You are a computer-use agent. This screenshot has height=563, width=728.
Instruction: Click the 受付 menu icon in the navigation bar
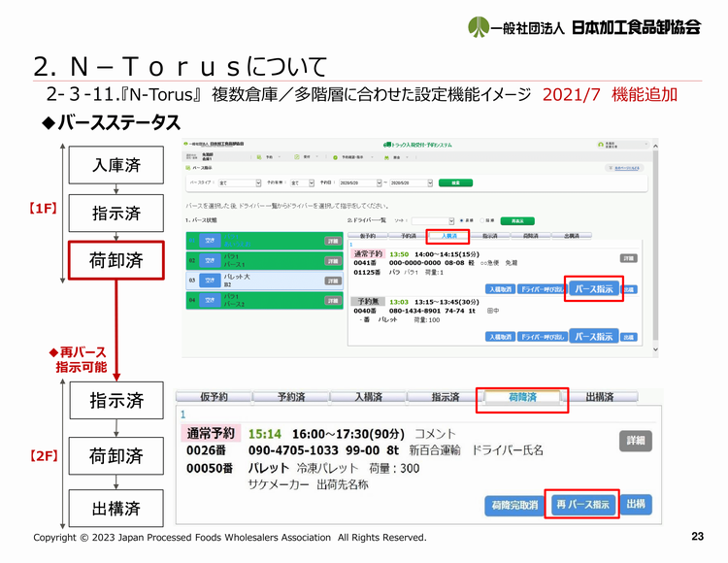pos(297,157)
